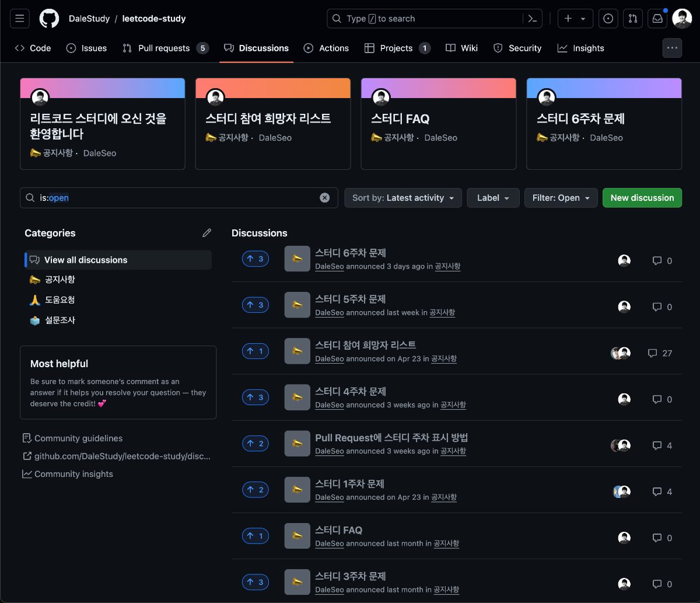Image resolution: width=700 pixels, height=603 pixels.
Task: Expand the create new plus dropdown
Action: [575, 19]
